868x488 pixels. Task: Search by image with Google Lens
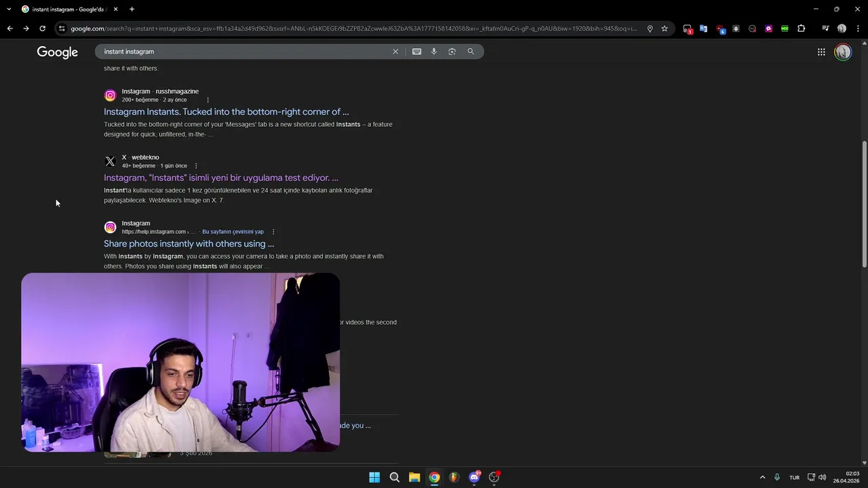pyautogui.click(x=452, y=52)
